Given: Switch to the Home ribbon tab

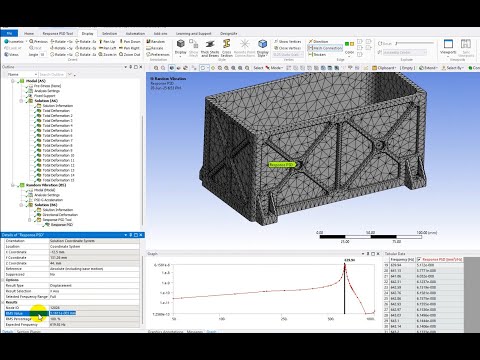Looking at the screenshot, I should pos(29,33).
